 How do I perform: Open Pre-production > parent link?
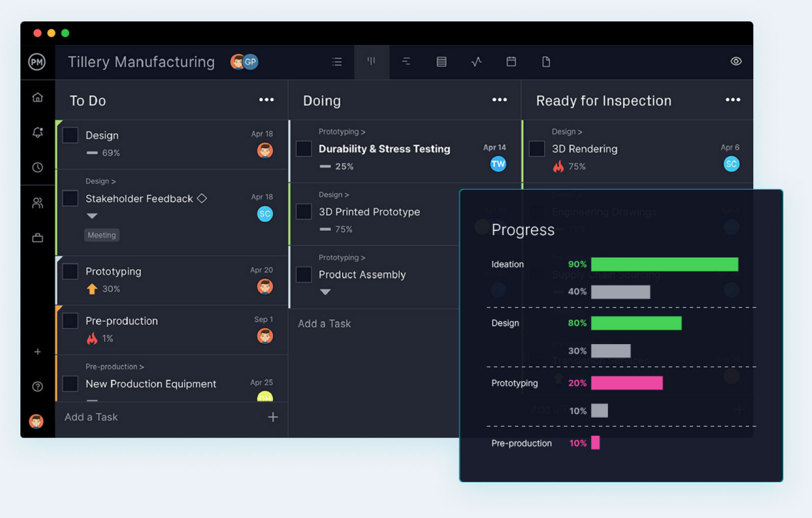tap(115, 367)
